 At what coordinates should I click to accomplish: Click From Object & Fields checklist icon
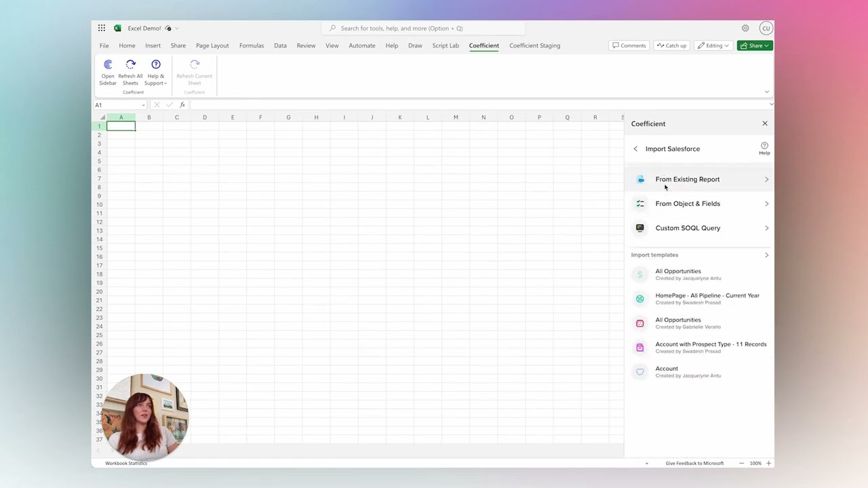click(640, 203)
